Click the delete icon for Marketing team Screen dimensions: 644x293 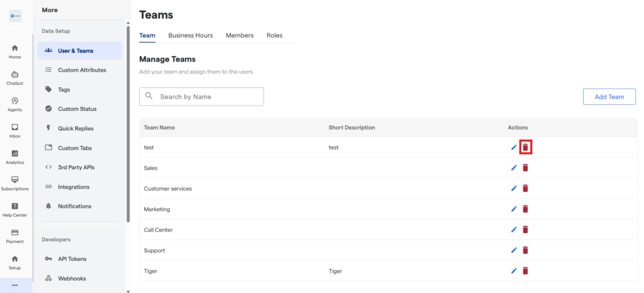(x=526, y=209)
